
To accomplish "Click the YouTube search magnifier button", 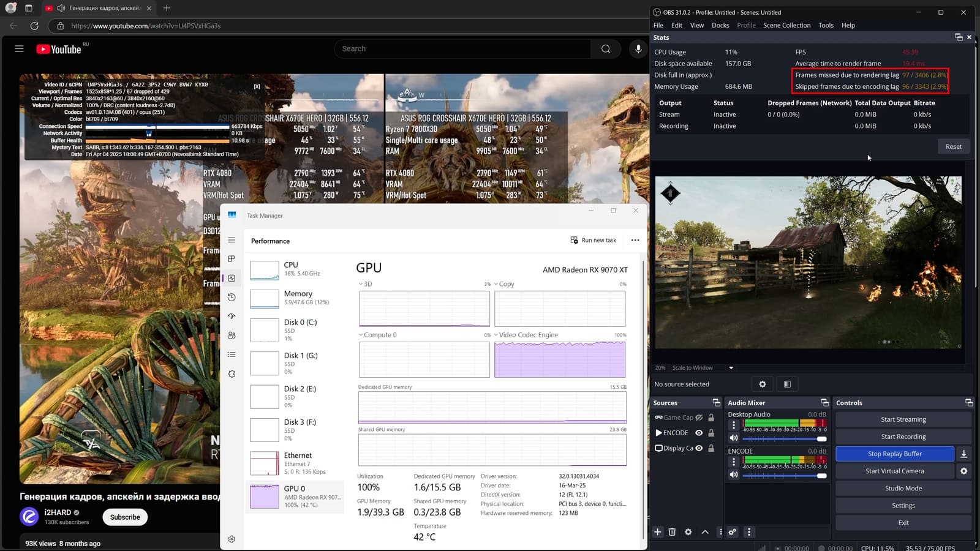I will (x=606, y=49).
